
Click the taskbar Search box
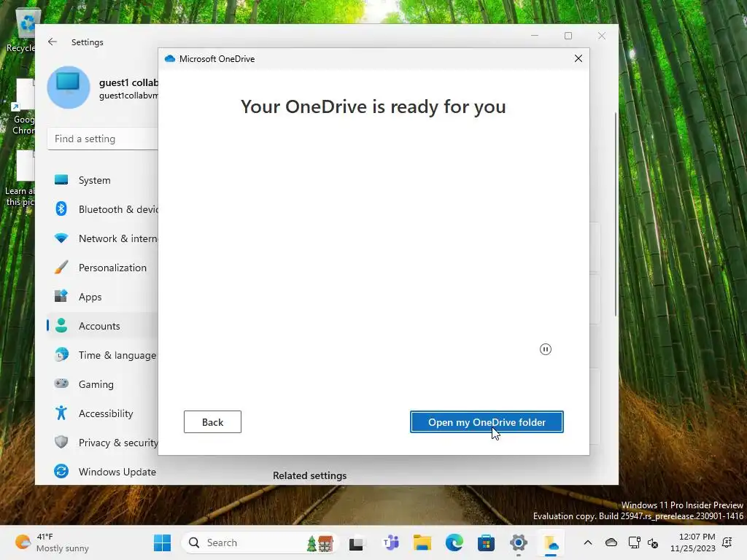pyautogui.click(x=259, y=542)
